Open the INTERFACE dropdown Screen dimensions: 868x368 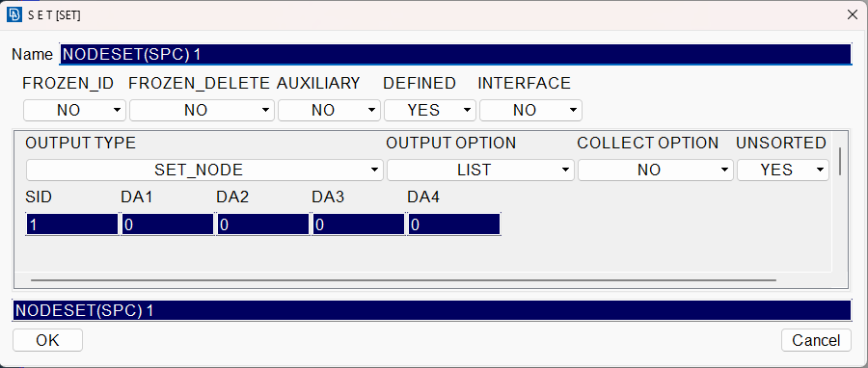tap(530, 110)
